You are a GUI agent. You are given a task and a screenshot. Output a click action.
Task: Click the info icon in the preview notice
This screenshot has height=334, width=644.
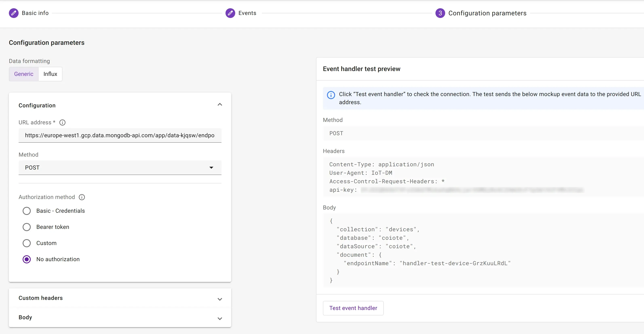(331, 95)
